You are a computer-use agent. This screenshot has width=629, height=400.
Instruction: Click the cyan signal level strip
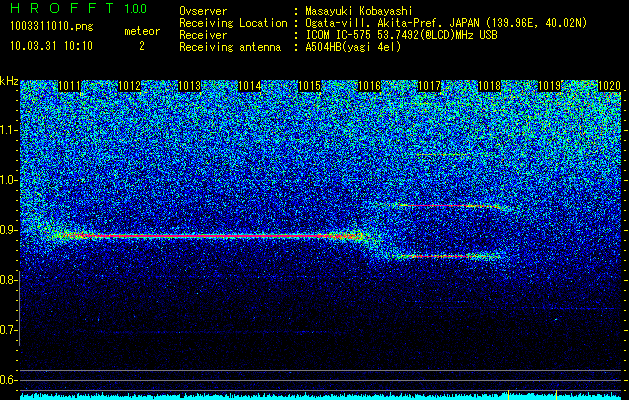pyautogui.click(x=321, y=396)
